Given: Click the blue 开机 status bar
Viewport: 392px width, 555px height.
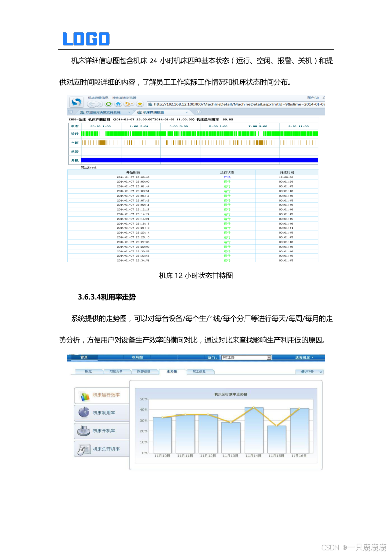Looking at the screenshot, I should pos(199,160).
